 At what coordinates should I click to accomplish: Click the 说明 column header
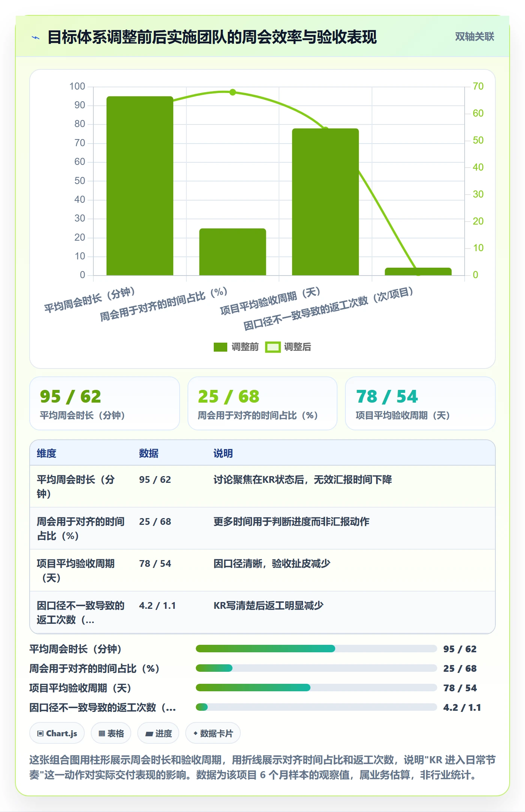coord(223,453)
